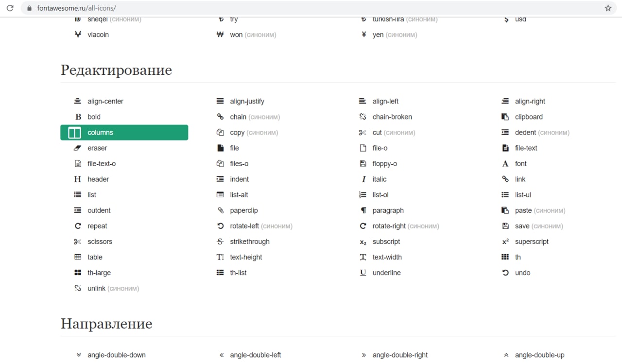Image resolution: width=622 pixels, height=364 pixels.
Task: Click the table grid icon
Action: [78, 257]
